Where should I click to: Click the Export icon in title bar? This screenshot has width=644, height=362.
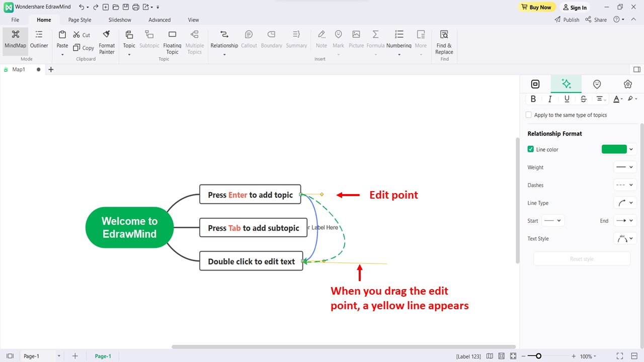(x=146, y=7)
